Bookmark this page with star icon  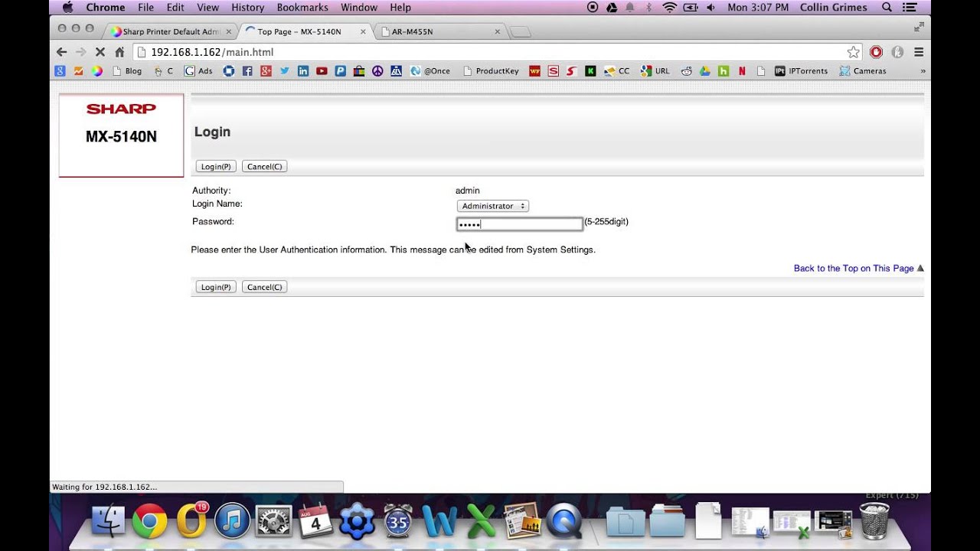tap(853, 52)
